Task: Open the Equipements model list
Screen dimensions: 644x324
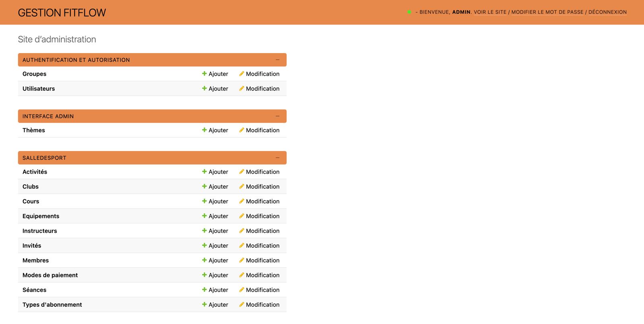Action: tap(41, 216)
